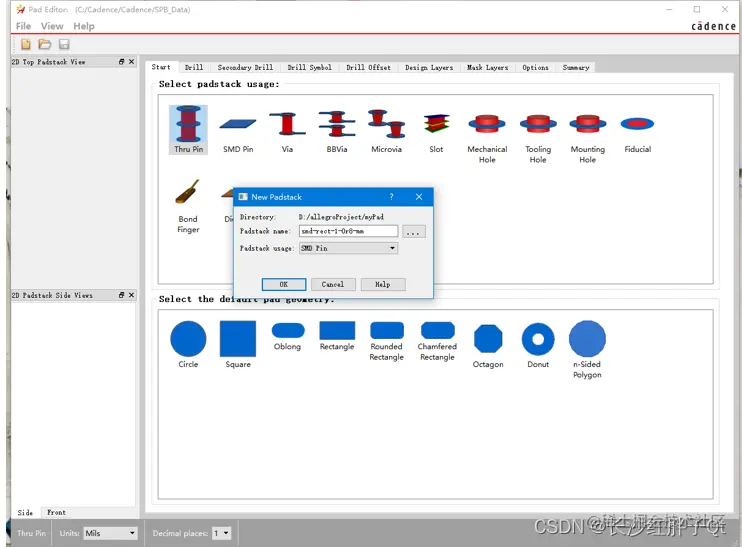Pick the Oblong pad geometry
The image size is (742, 547).
288,336
